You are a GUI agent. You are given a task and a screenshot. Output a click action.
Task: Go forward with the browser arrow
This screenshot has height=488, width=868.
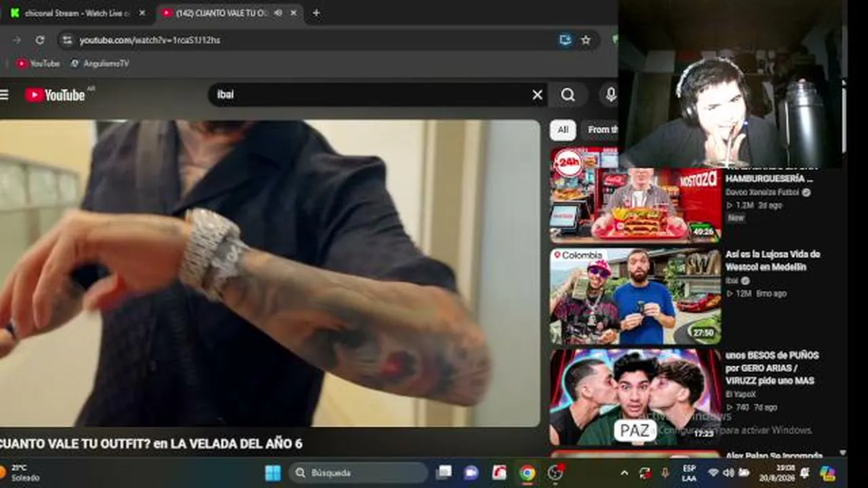[16, 40]
